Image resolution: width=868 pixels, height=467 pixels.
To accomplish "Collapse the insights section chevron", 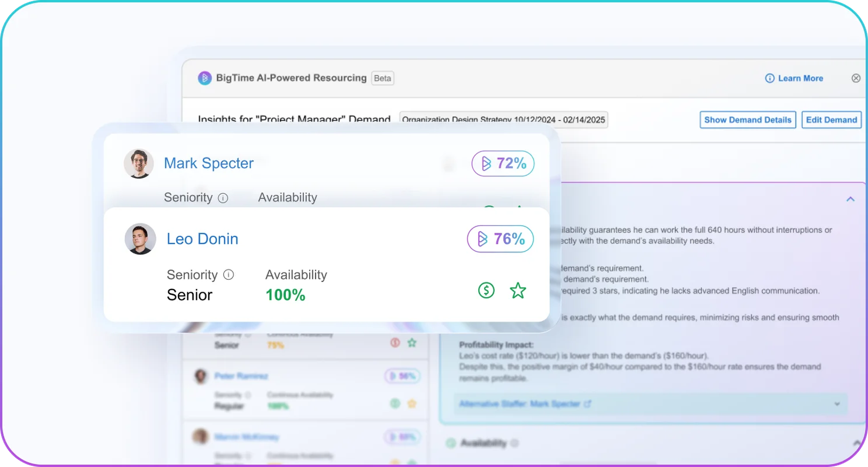I will click(850, 199).
